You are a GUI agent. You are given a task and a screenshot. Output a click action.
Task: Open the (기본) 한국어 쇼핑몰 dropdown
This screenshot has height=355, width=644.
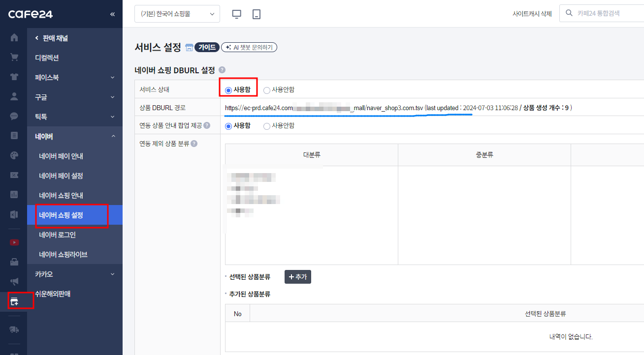click(x=177, y=14)
